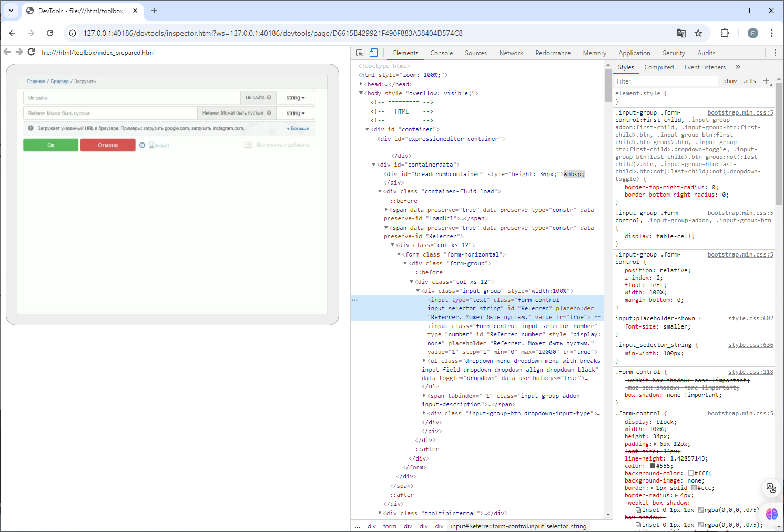Reload the inspected page preview
The image size is (784, 532).
(32, 52)
